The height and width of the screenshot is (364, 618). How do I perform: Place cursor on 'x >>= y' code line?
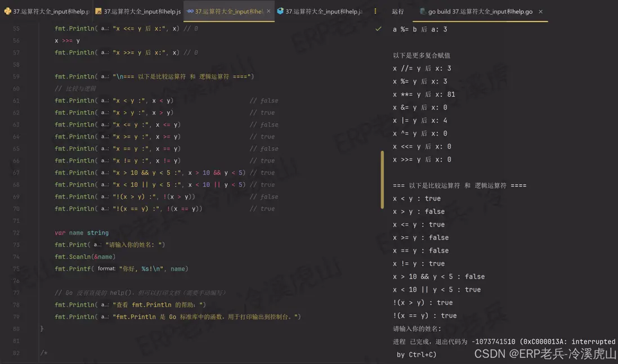[67, 41]
